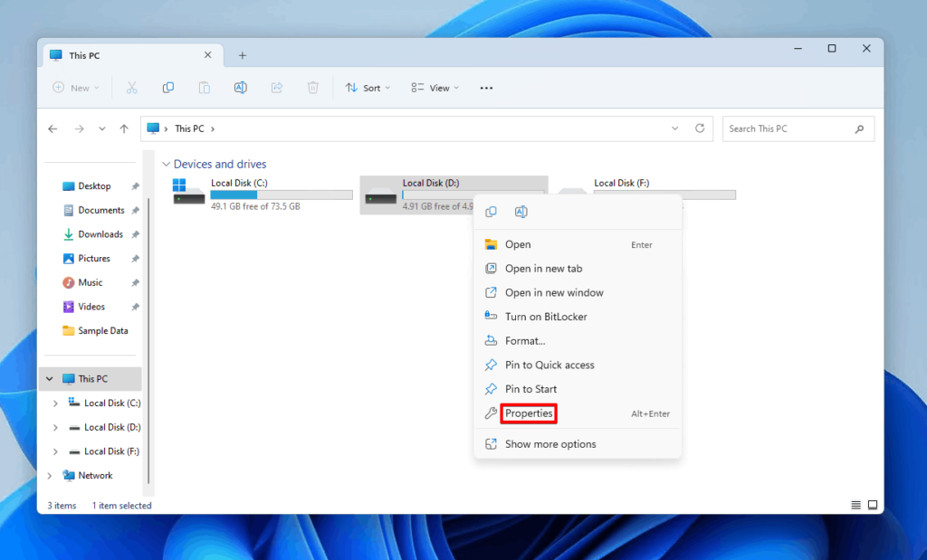
Task: Open the See more ellipsis menu
Action: [486, 88]
